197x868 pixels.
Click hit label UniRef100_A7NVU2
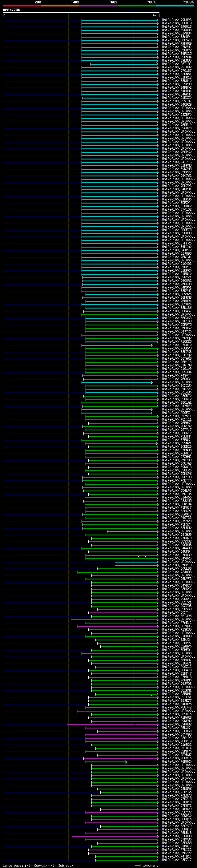coord(177,47)
